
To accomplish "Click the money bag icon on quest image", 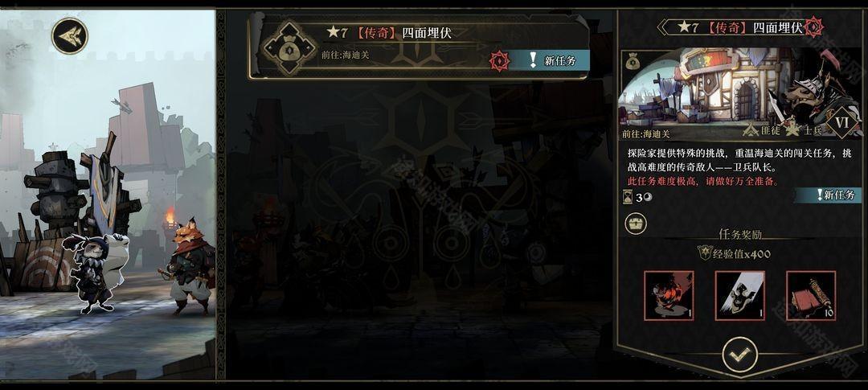I will [x=633, y=62].
